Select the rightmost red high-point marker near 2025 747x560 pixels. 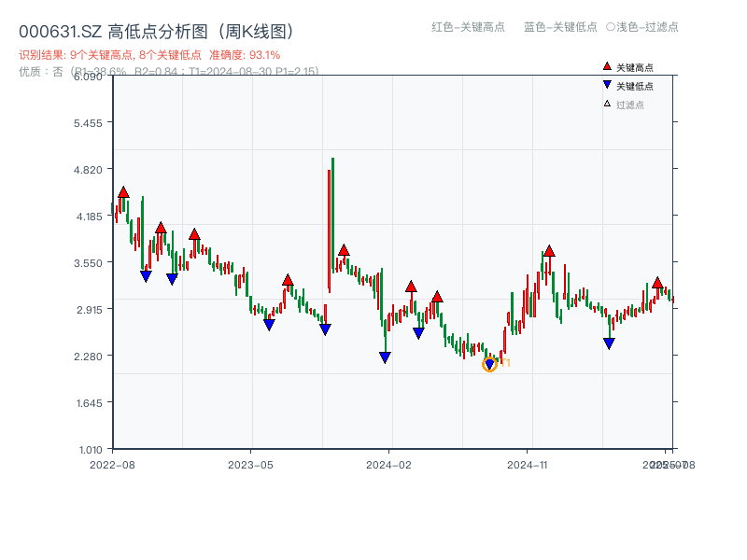point(657,284)
